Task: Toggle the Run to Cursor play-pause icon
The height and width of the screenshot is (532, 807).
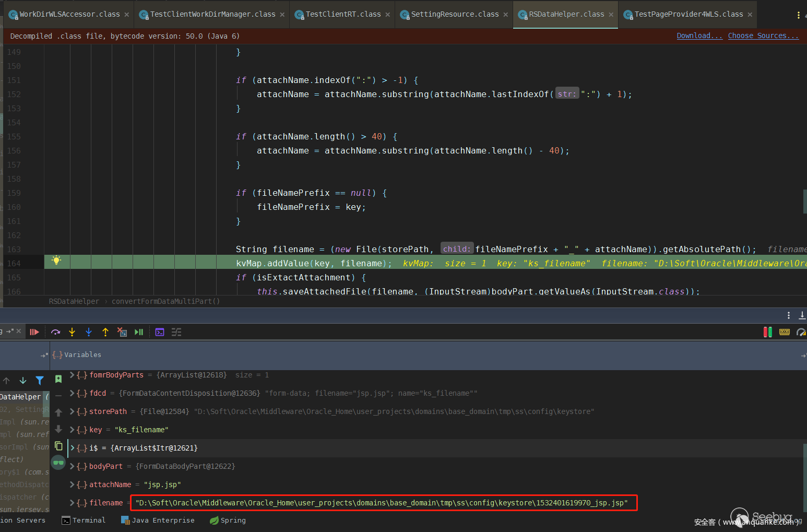Action: coord(139,332)
